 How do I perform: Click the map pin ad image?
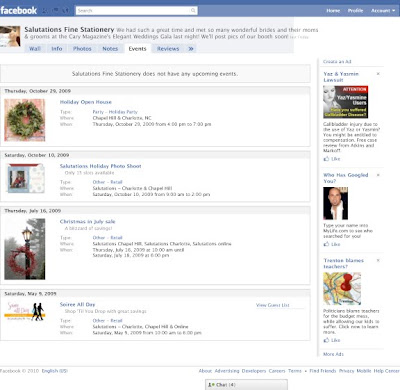pyautogui.click(x=342, y=289)
